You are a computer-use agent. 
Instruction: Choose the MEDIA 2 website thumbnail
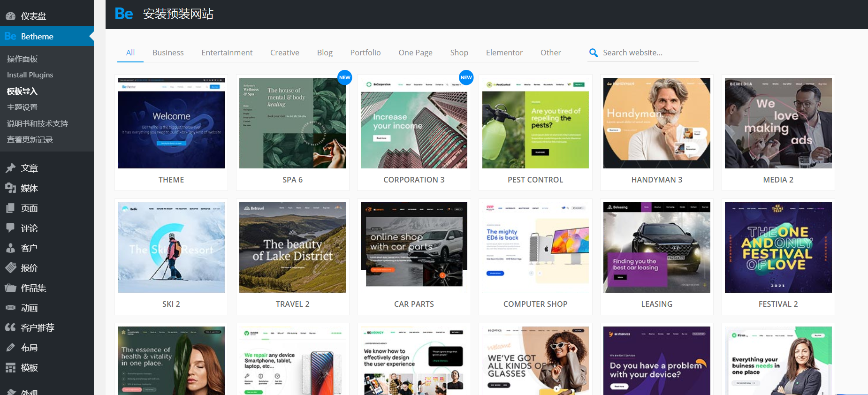click(x=778, y=123)
